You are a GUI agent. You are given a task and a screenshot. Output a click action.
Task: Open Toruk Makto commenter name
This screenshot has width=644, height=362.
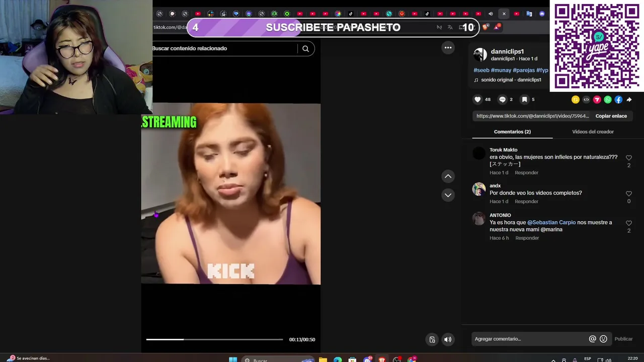coord(503,150)
